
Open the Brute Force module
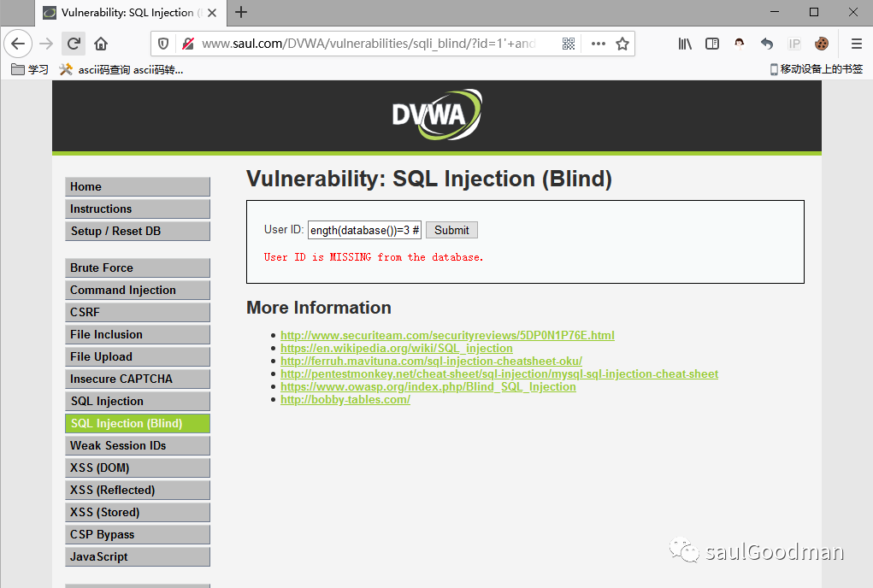(138, 268)
